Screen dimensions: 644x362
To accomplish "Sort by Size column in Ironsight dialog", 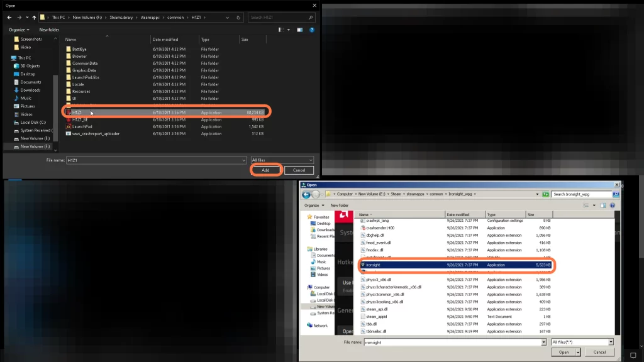I will (x=539, y=215).
